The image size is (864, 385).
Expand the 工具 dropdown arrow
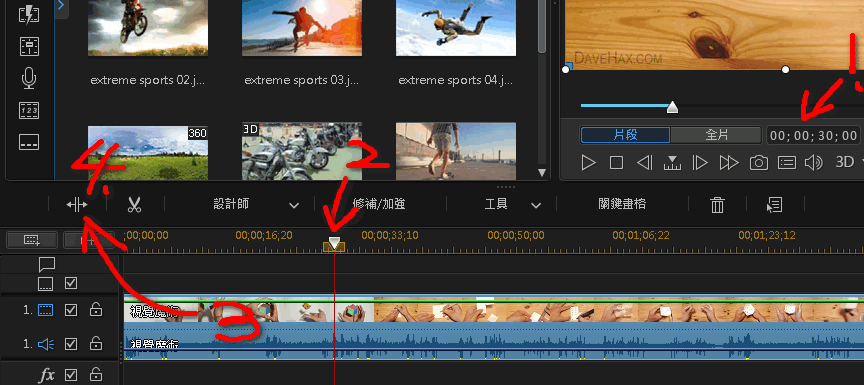click(536, 205)
